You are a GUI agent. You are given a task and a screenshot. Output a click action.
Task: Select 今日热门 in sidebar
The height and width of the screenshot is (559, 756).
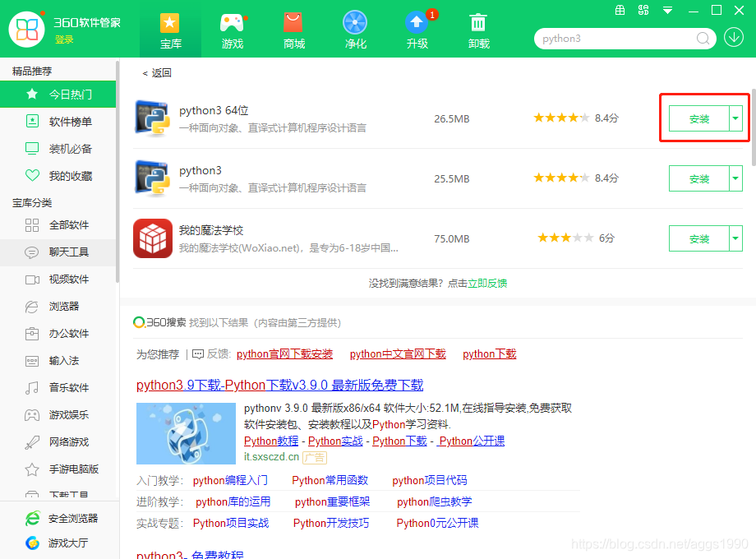pos(58,94)
